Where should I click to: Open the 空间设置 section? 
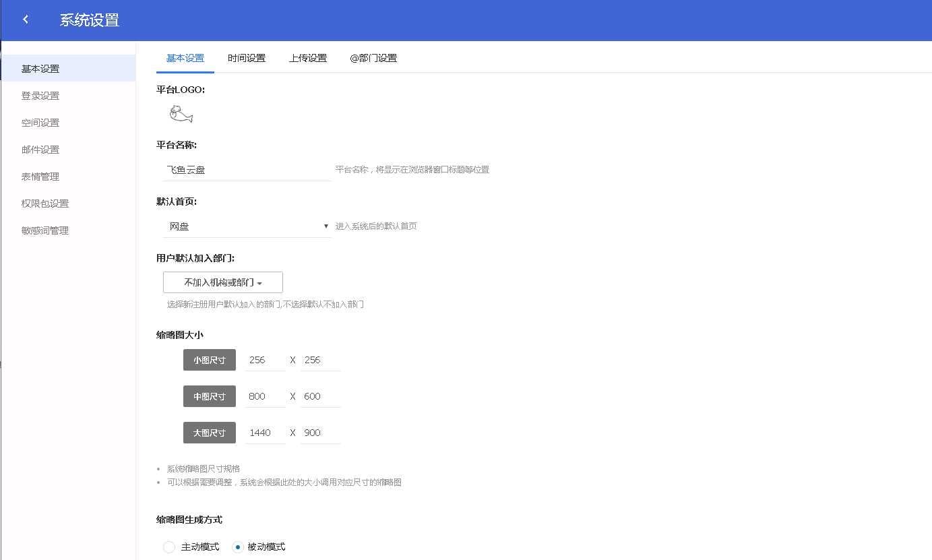[x=42, y=122]
